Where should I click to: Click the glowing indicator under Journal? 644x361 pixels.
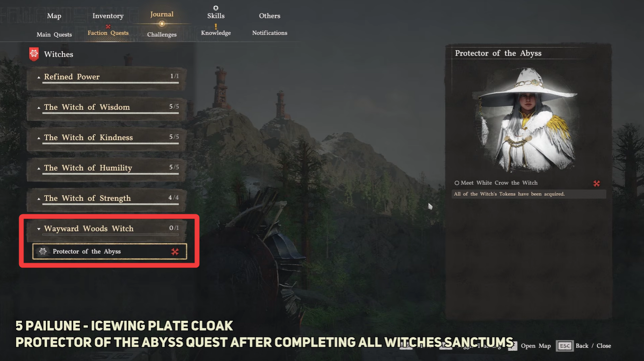pyautogui.click(x=162, y=23)
